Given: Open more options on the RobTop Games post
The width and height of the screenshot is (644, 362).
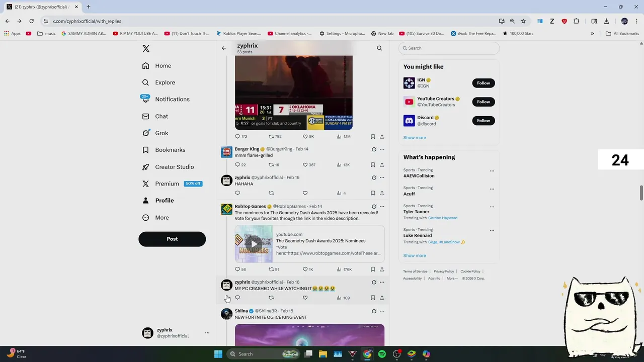Looking at the screenshot, I should pyautogui.click(x=382, y=207).
